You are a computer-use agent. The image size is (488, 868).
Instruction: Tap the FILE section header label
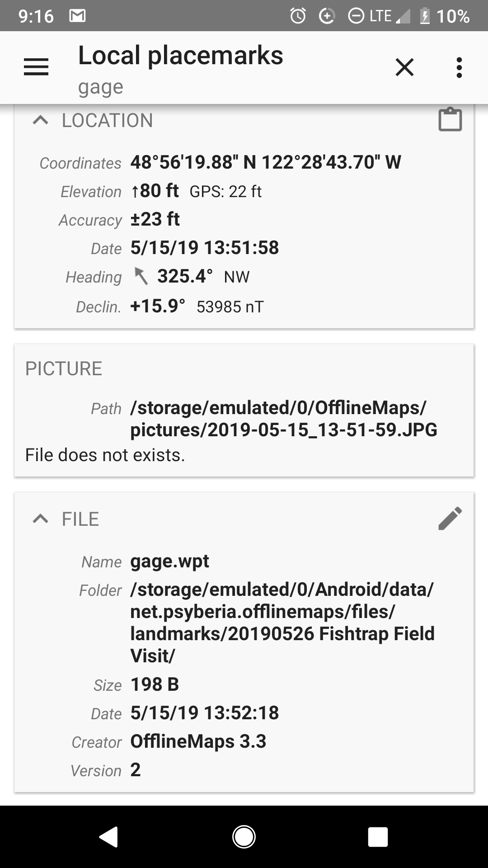click(x=80, y=519)
